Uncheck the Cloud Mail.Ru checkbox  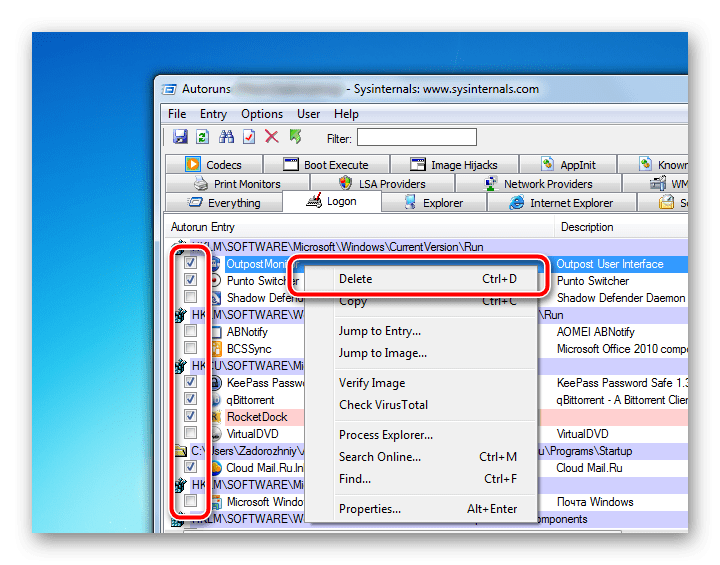point(190,467)
